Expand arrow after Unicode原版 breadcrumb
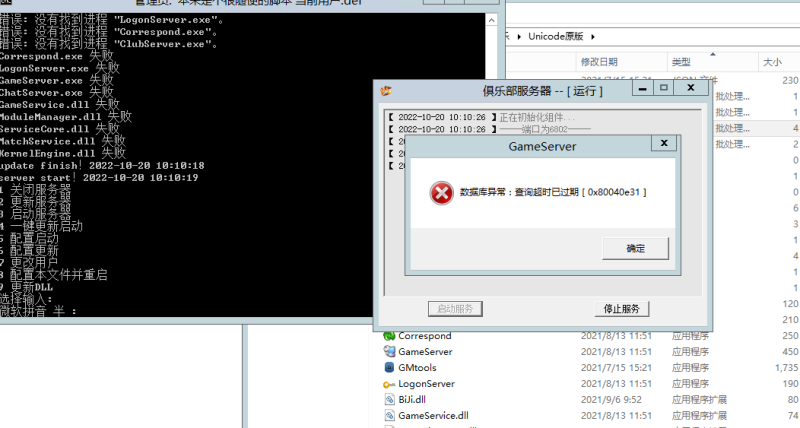This screenshot has height=428, width=800. click(x=593, y=37)
